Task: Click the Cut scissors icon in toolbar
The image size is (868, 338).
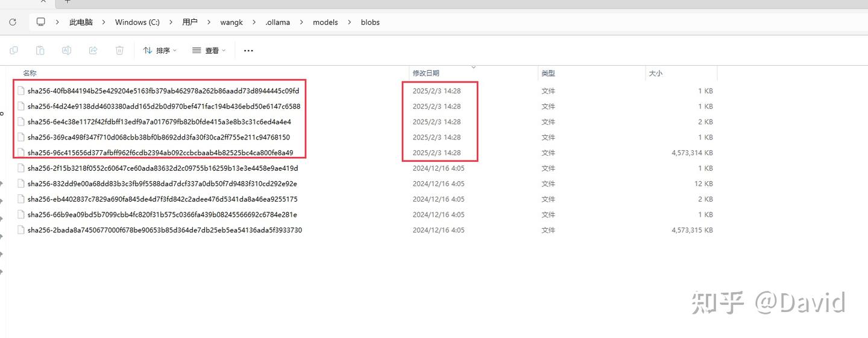Action: pyautogui.click(x=13, y=51)
